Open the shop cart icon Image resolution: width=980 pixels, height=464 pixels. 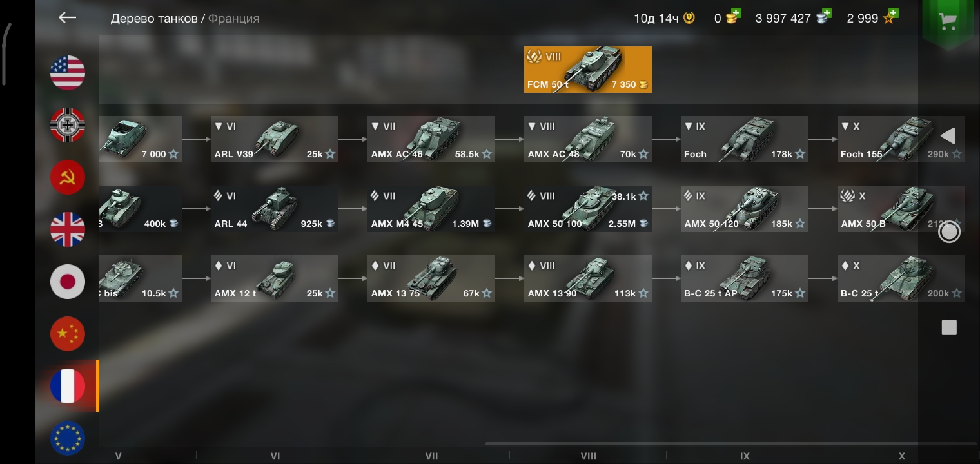click(x=947, y=21)
